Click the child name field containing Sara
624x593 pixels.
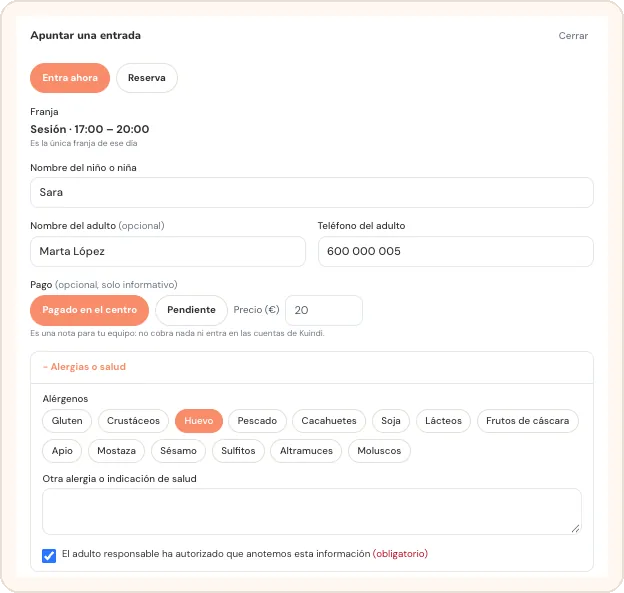click(x=312, y=192)
